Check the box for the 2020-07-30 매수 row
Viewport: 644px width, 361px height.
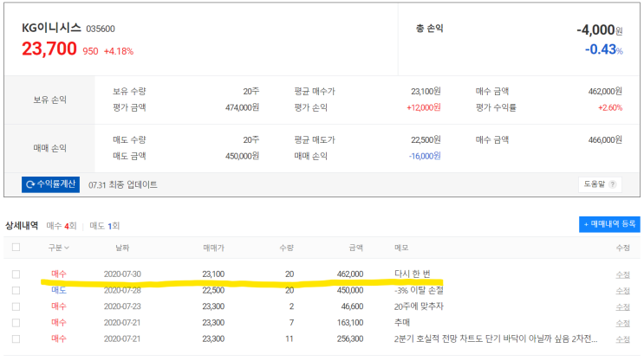tap(16, 274)
